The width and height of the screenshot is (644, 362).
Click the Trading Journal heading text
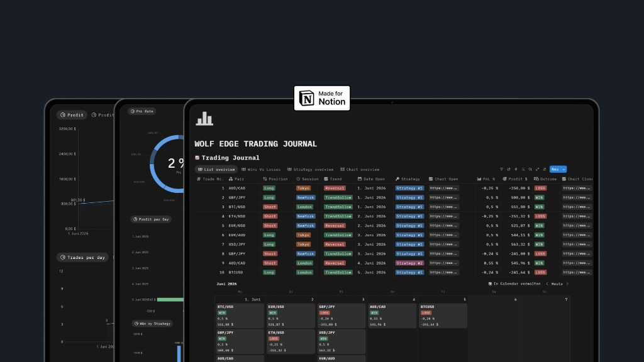pos(230,158)
